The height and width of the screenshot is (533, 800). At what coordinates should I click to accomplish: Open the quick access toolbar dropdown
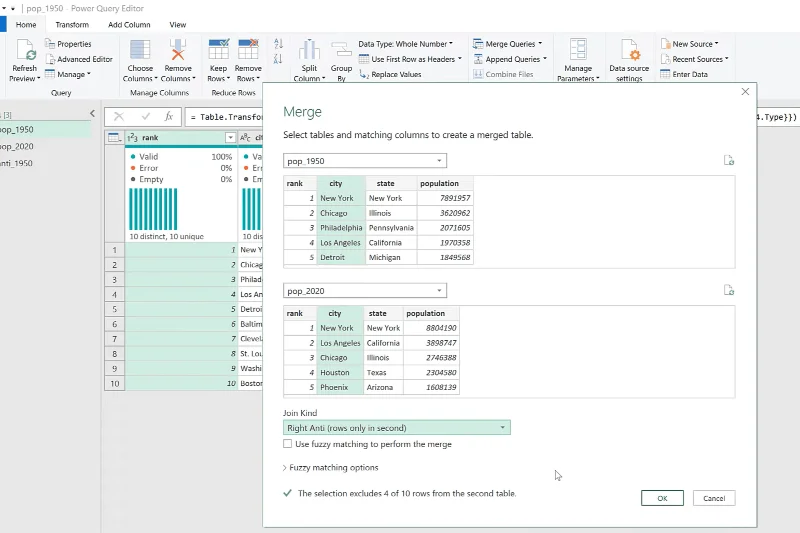coord(13,8)
